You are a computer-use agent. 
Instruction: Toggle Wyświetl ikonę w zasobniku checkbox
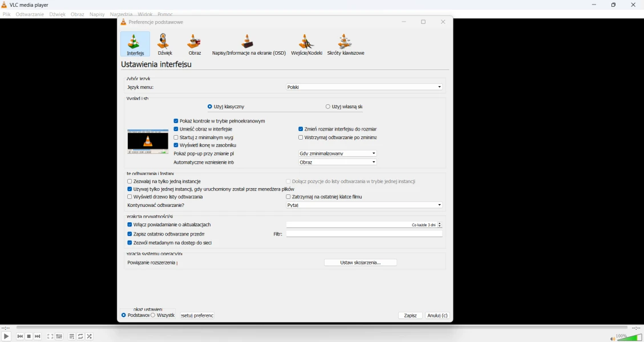(176, 145)
